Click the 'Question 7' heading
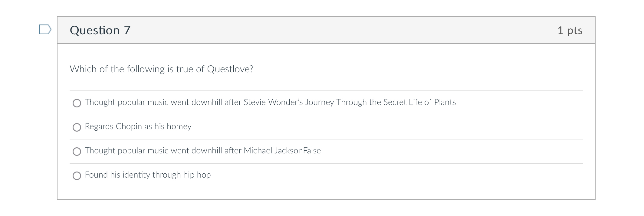Image resolution: width=644 pixels, height=216 pixels. coord(100,30)
